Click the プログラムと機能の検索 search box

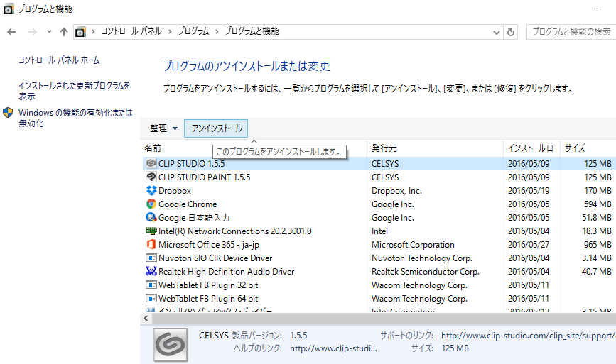coord(571,32)
